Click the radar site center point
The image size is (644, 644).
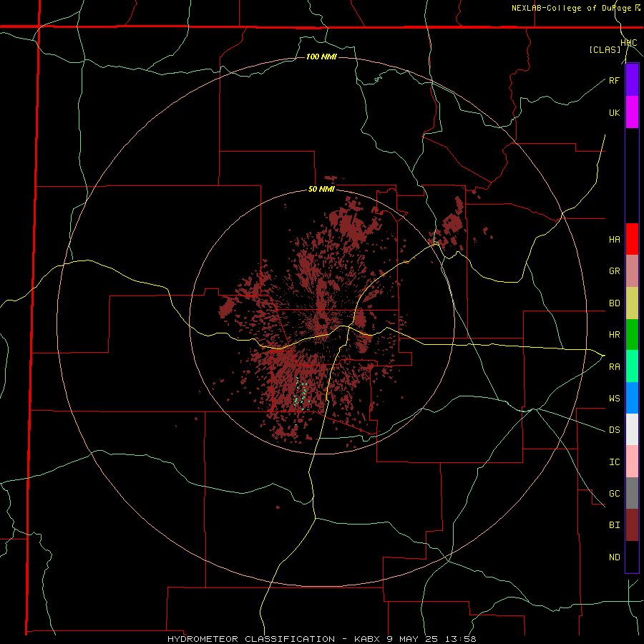[x=321, y=321]
